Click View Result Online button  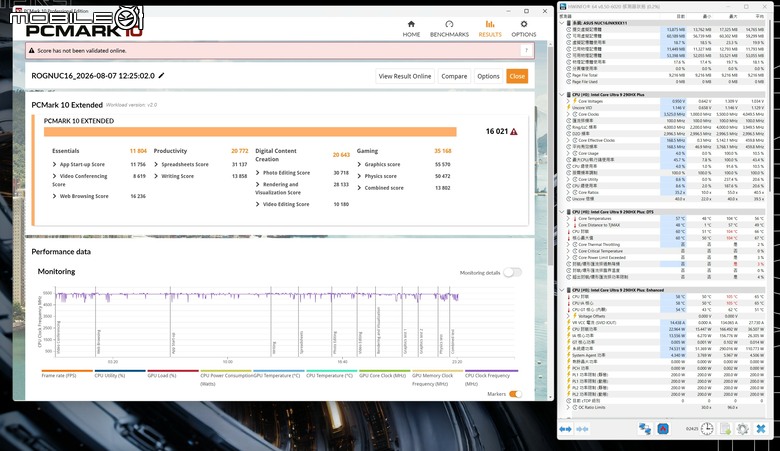pyautogui.click(x=405, y=76)
